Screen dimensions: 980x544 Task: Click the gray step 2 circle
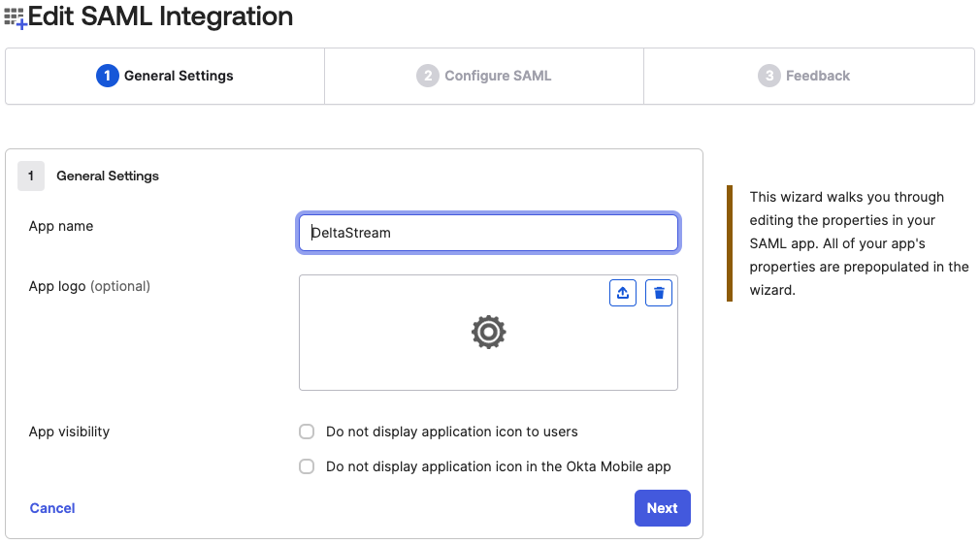428,76
